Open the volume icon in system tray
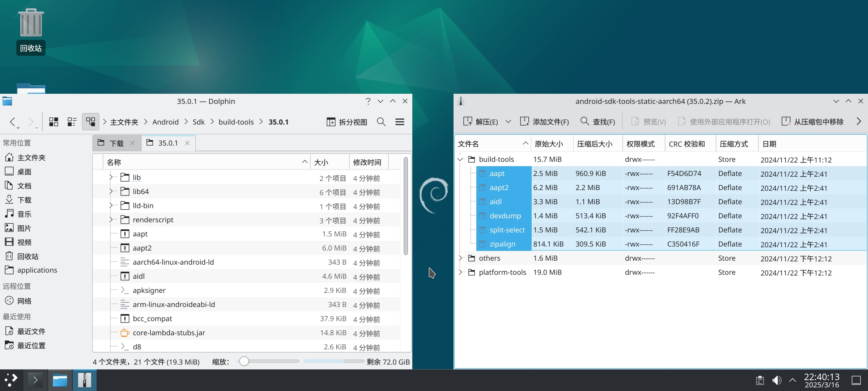 coord(776,380)
